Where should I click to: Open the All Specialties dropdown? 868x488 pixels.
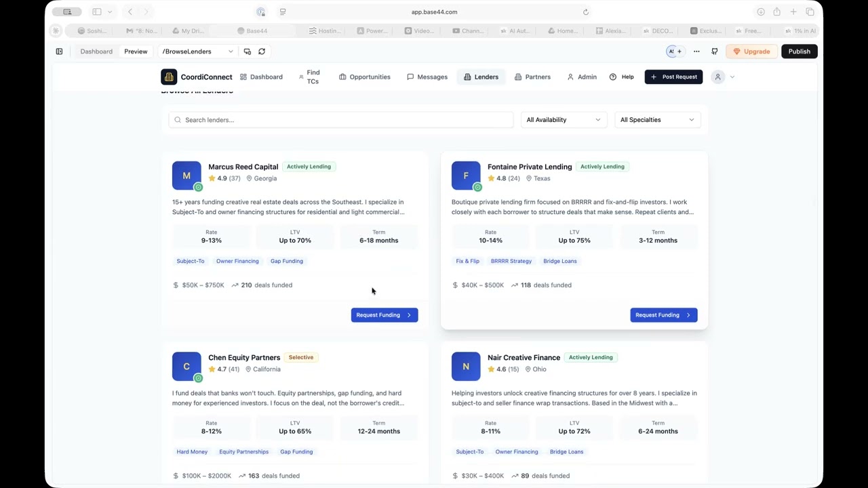[x=657, y=120]
